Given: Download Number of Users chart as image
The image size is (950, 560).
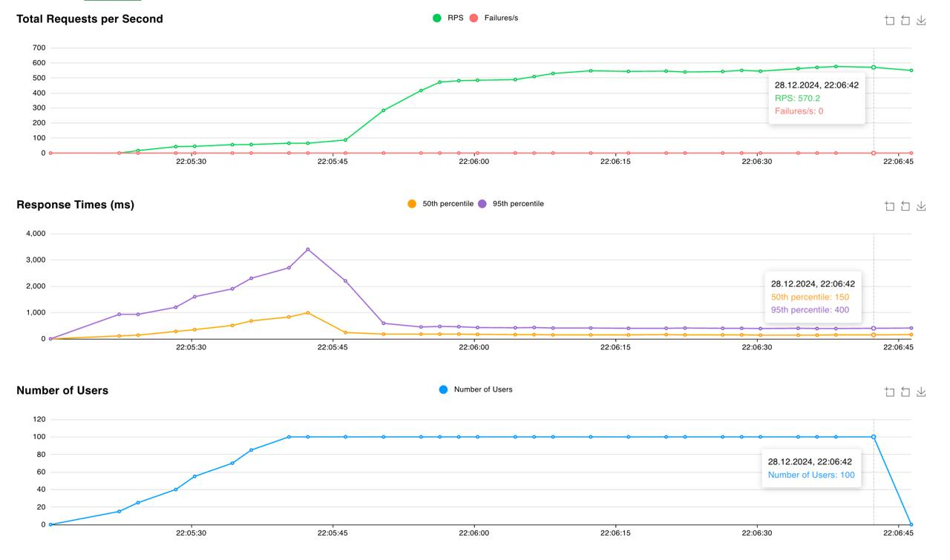Looking at the screenshot, I should pos(921,392).
